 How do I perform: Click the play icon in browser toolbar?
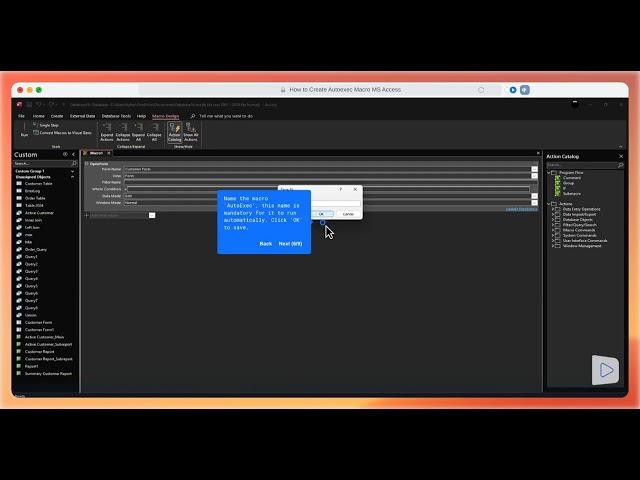[x=513, y=90]
